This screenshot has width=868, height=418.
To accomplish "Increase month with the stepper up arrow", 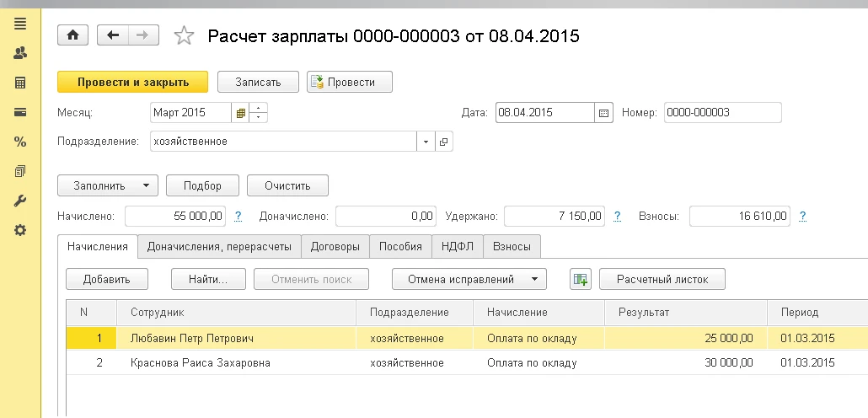I will coord(259,108).
